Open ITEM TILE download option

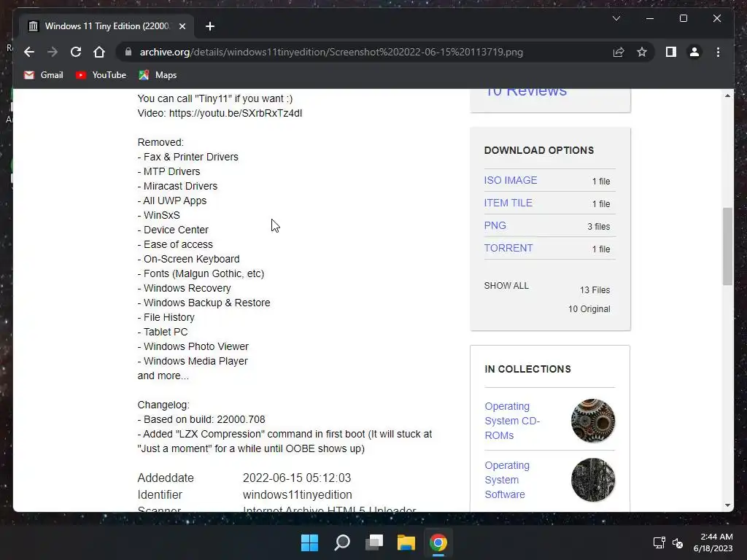click(508, 203)
